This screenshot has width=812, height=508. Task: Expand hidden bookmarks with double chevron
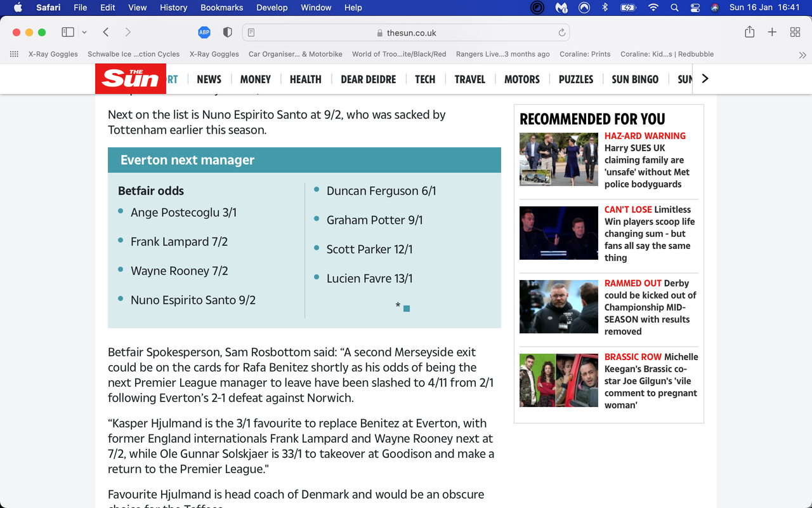tap(802, 55)
